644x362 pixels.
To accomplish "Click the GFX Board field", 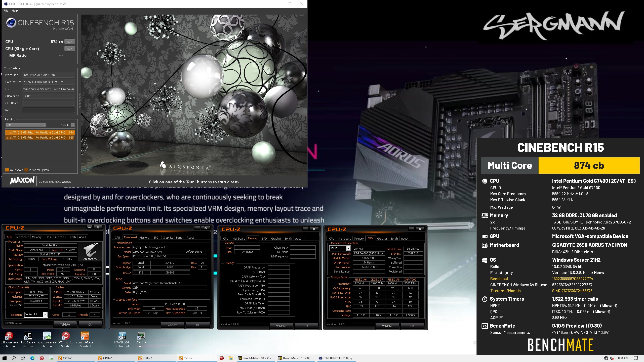I will (49, 103).
